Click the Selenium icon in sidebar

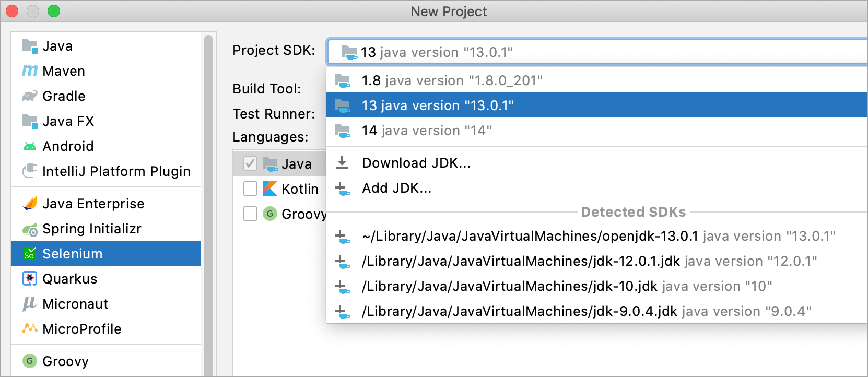click(x=30, y=254)
